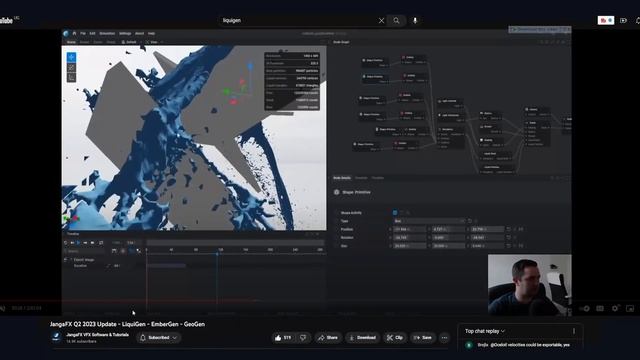640x360 pixels.
Task: Switch to miniplayer icon in player
Action: coord(630,309)
